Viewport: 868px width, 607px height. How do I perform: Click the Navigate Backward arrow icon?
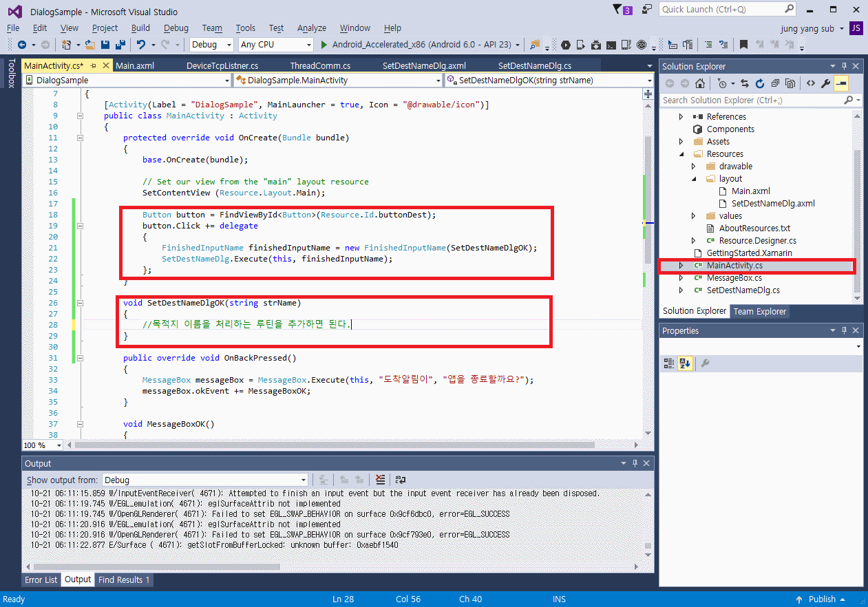[22, 45]
